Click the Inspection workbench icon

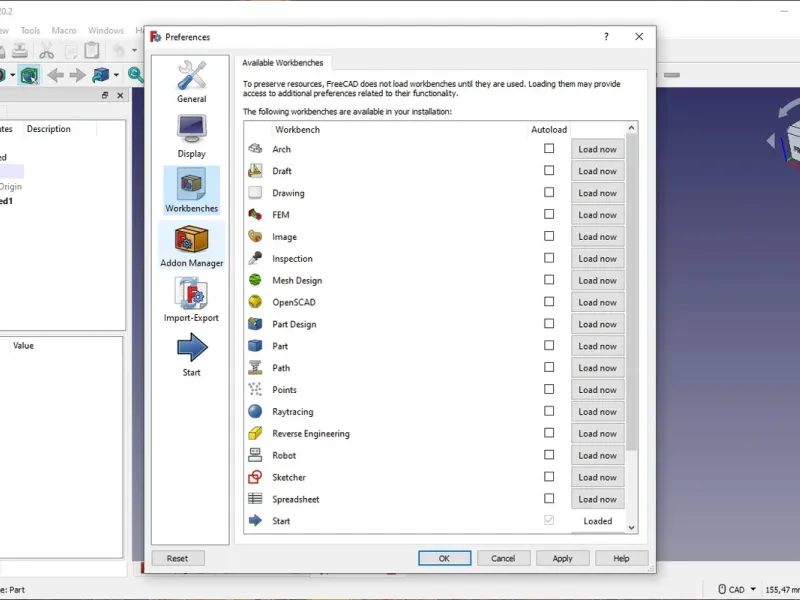tap(255, 259)
